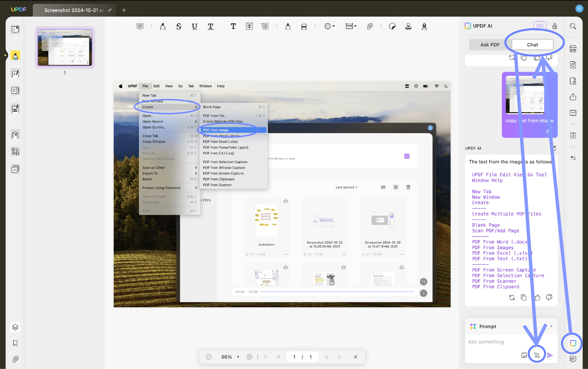This screenshot has width=588, height=369.
Task: Select the Eraser tool
Action: (x=304, y=26)
